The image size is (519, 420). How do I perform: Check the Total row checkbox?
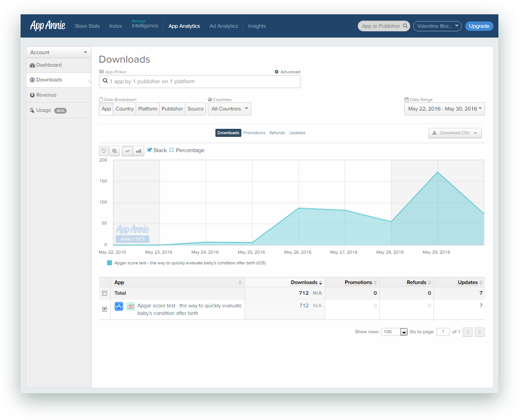click(105, 293)
